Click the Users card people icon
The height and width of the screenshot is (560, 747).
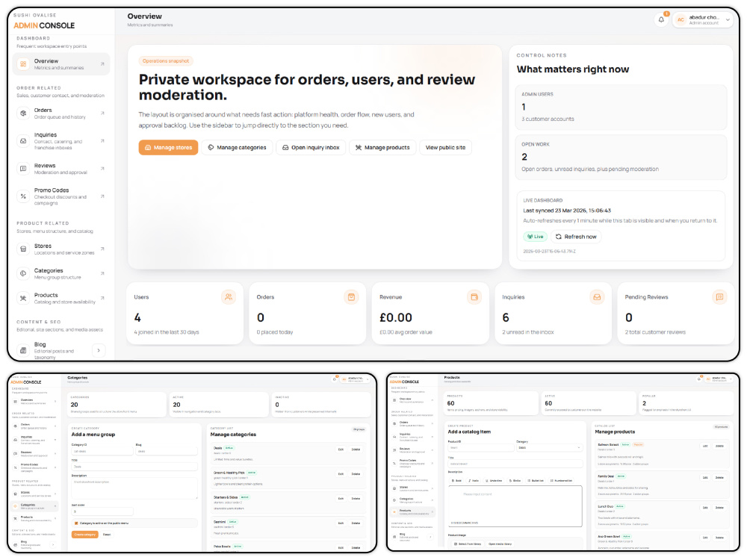pos(229,297)
